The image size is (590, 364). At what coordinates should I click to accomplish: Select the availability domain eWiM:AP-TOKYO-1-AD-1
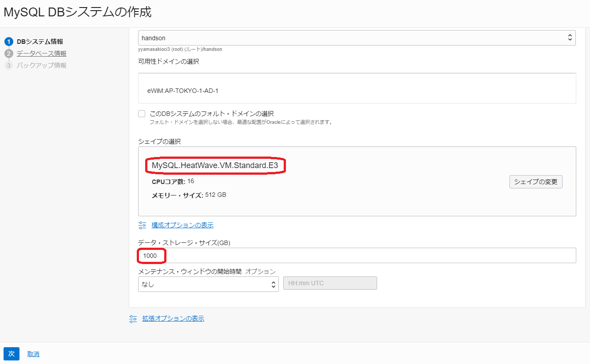pyautogui.click(x=310, y=88)
